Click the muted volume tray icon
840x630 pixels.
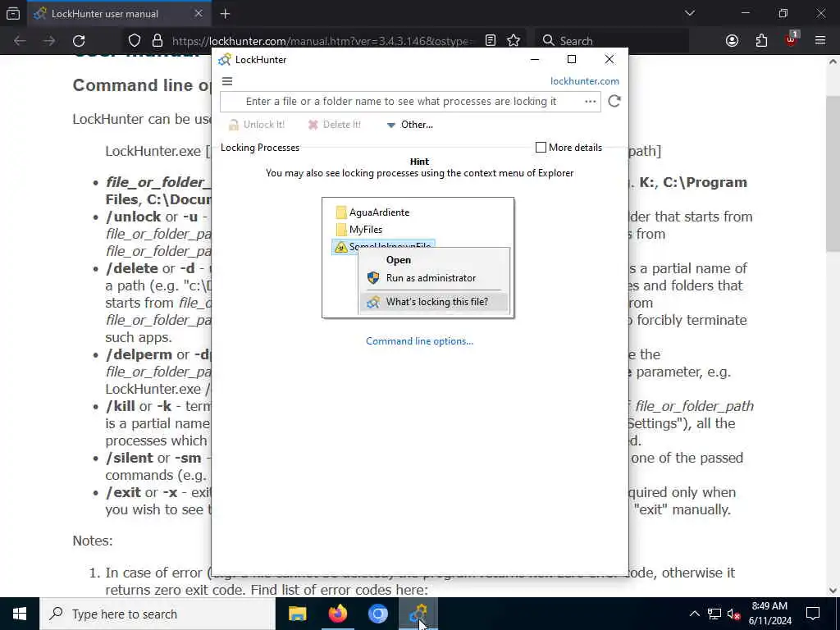[x=734, y=614]
